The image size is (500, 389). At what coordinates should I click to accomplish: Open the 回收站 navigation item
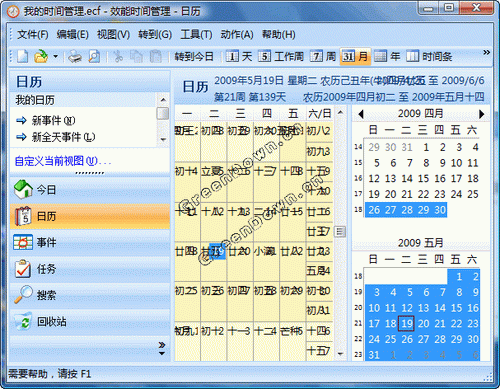click(x=90, y=322)
